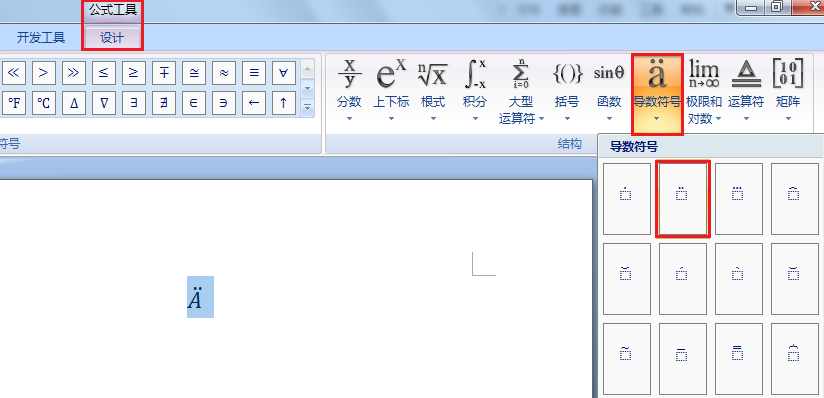Open the 根式 radical dropdown
This screenshot has height=398, width=824.
(x=433, y=90)
